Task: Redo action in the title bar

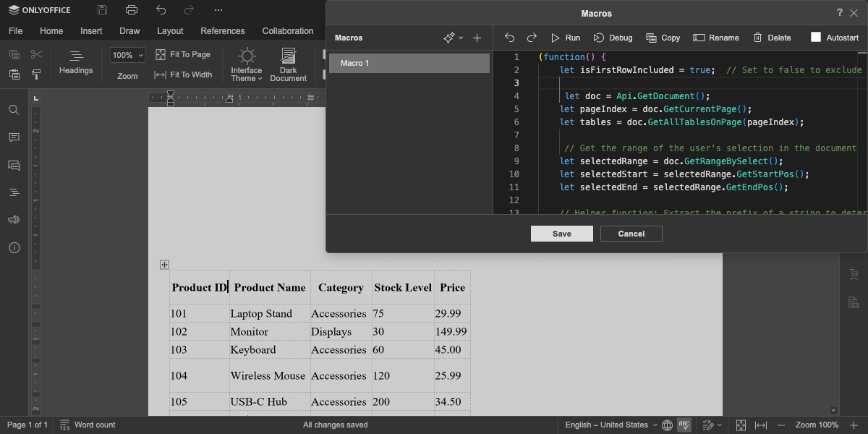Action: [x=189, y=10]
